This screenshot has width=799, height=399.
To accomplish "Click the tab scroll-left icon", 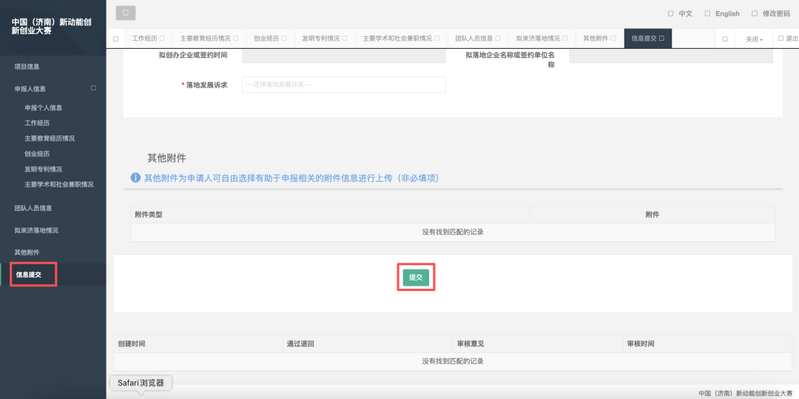I will (116, 39).
